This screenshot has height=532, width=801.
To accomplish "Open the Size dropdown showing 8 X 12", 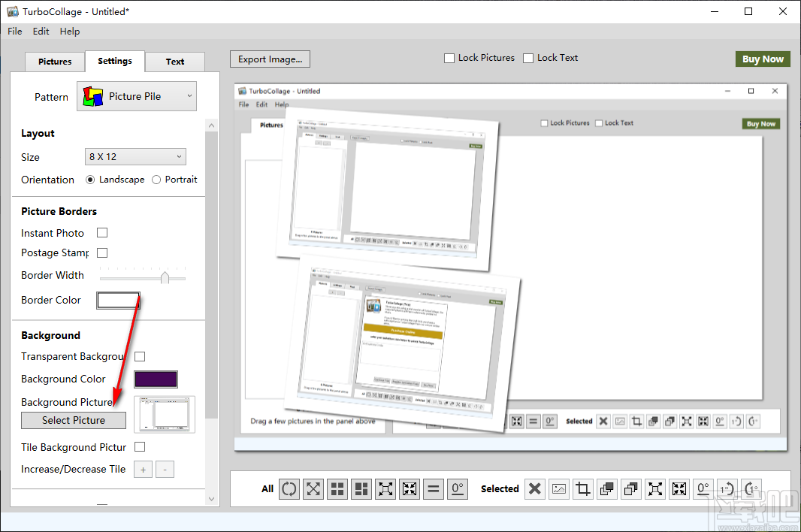I will coord(135,156).
